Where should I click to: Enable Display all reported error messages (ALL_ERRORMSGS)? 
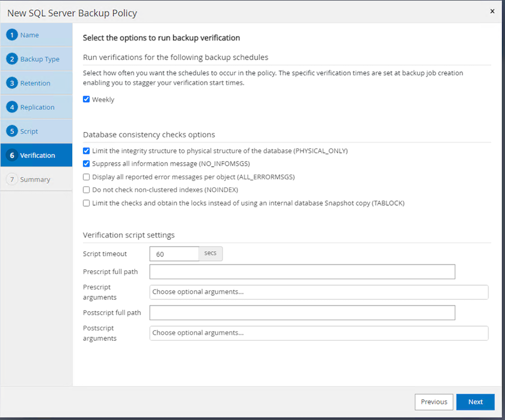click(87, 177)
